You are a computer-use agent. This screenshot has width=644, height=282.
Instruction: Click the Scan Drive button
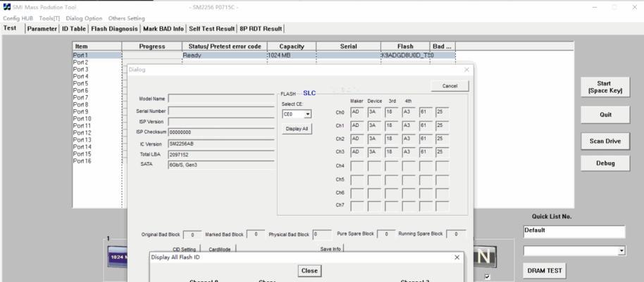click(x=605, y=141)
